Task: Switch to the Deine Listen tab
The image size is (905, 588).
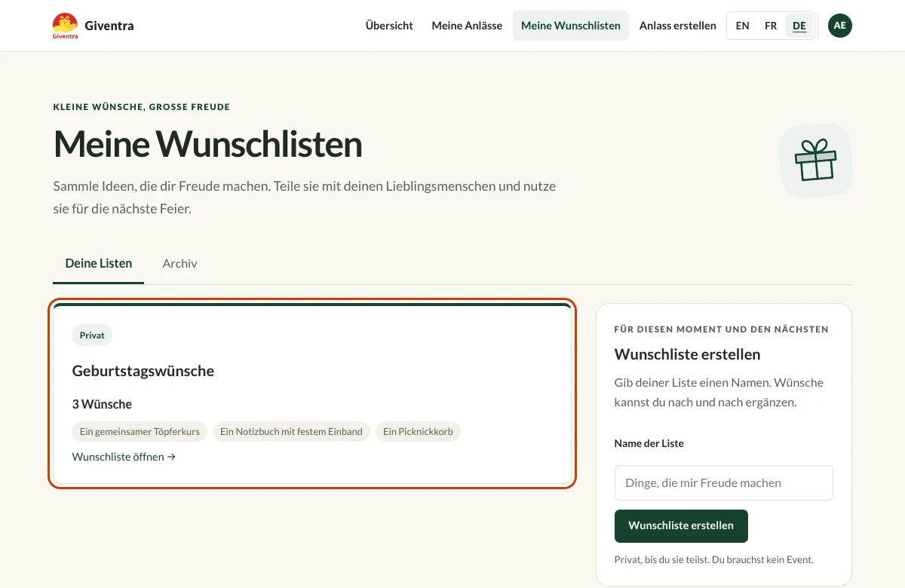Action: coord(99,264)
